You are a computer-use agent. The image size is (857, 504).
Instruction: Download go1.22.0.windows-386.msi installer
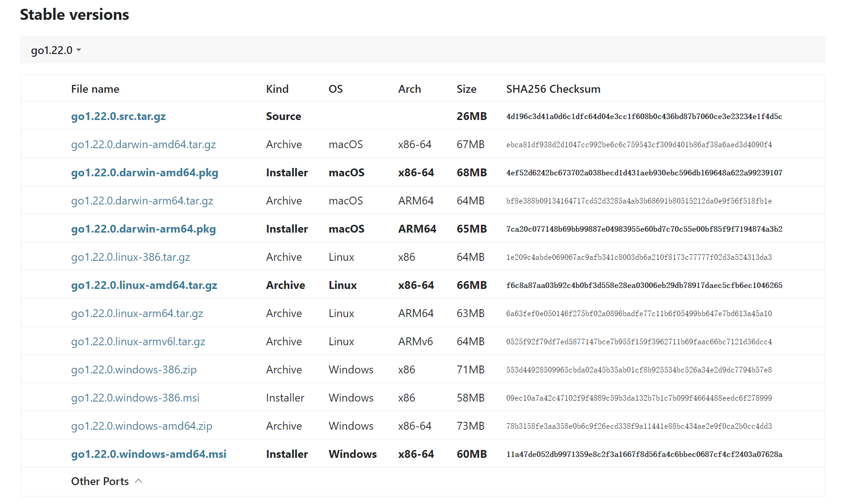click(135, 398)
